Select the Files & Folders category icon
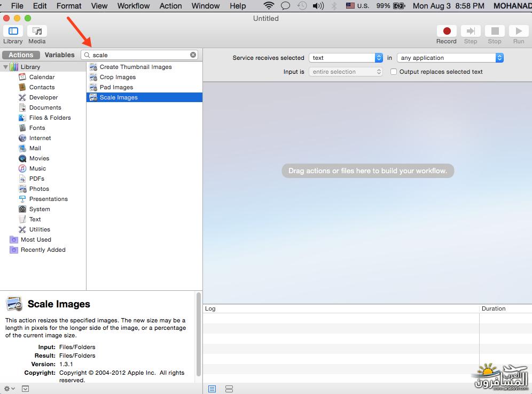The height and width of the screenshot is (394, 532). pyautogui.click(x=22, y=118)
